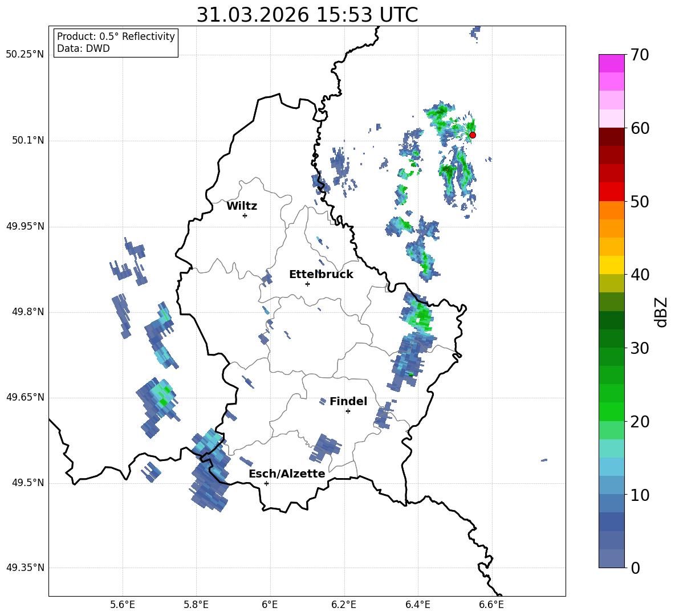
Task: Click the 20 value on colorbar
Action: point(640,422)
